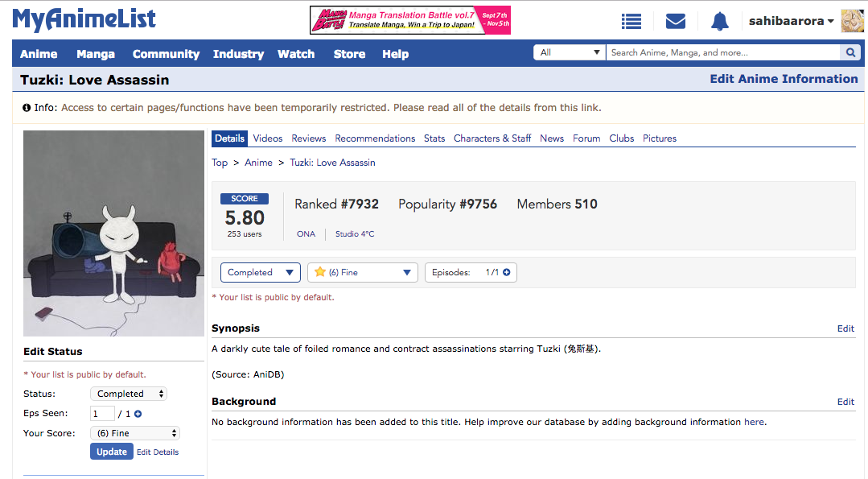Open sidebar Status Completed select
The height and width of the screenshot is (479, 868).
click(x=129, y=394)
